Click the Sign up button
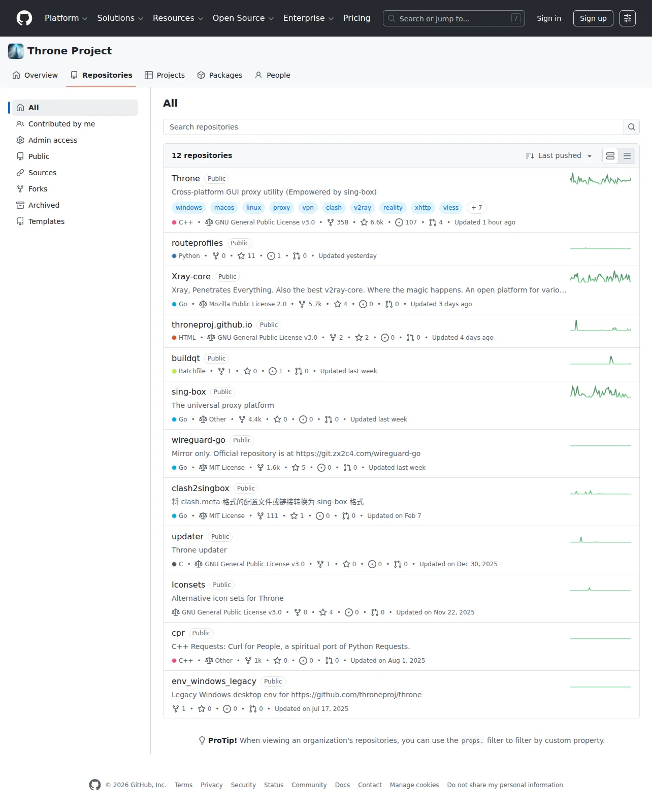 [593, 18]
